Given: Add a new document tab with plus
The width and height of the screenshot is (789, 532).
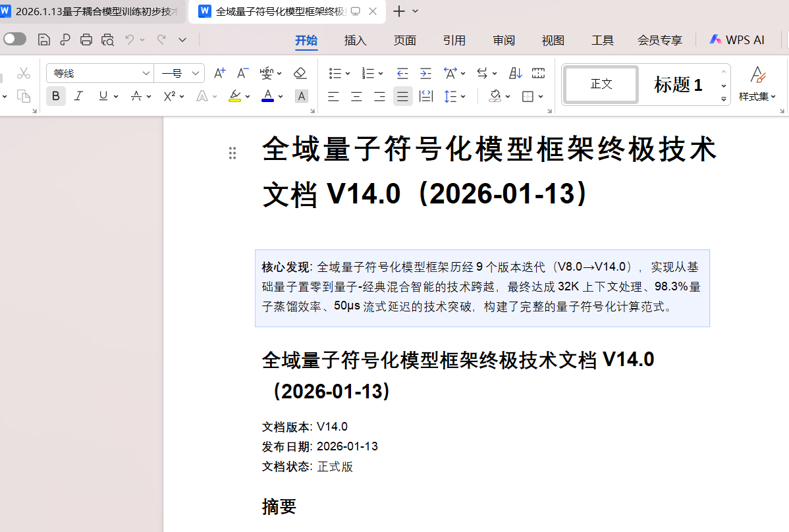Looking at the screenshot, I should click(398, 11).
